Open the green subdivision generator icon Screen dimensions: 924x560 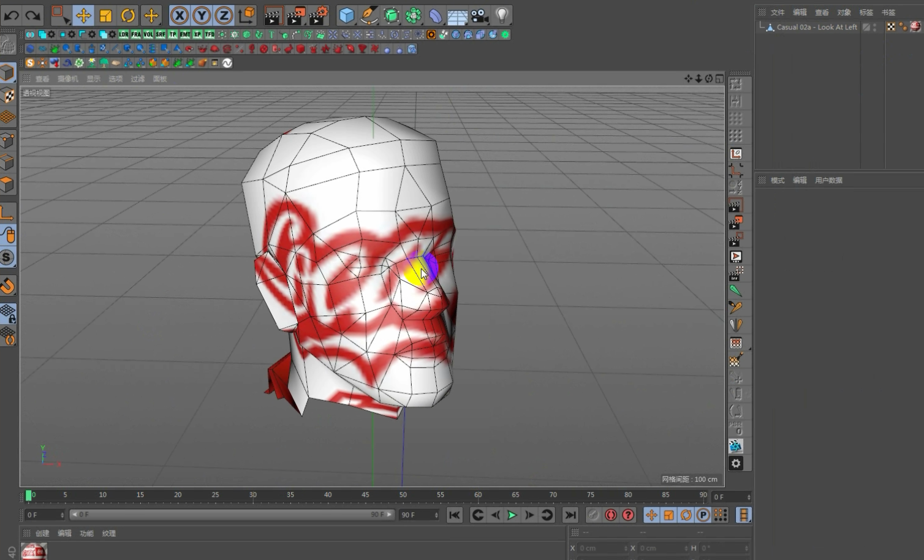[392, 15]
